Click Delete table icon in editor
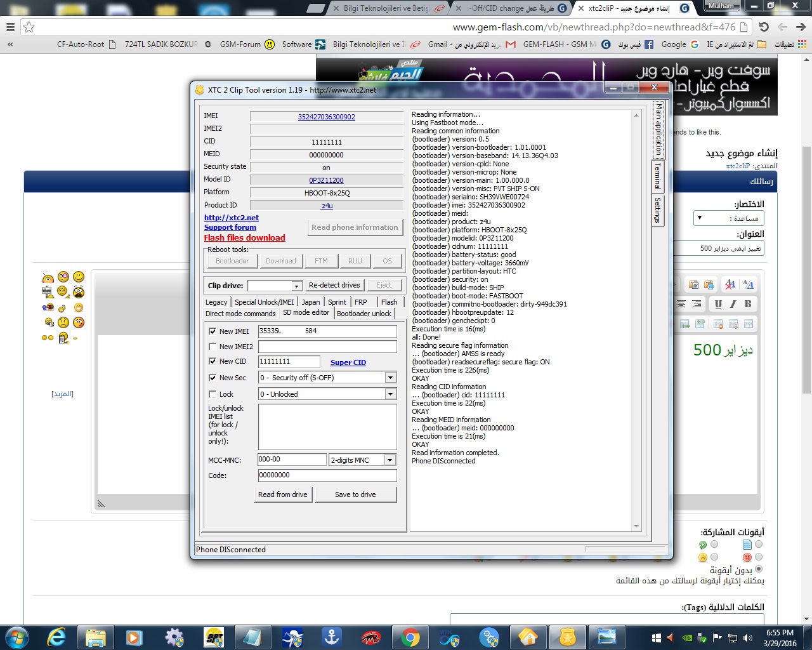This screenshot has width=812, height=650. point(718,324)
